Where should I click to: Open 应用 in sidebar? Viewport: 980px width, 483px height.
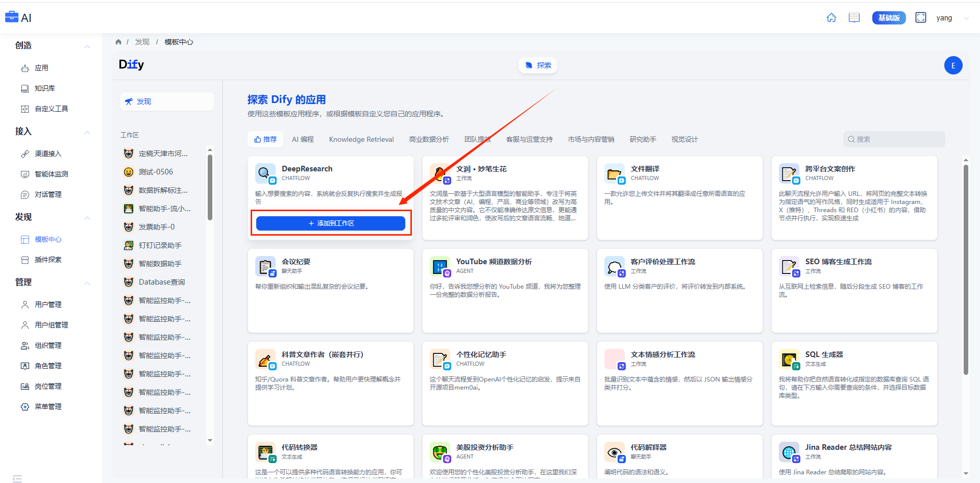tap(41, 68)
